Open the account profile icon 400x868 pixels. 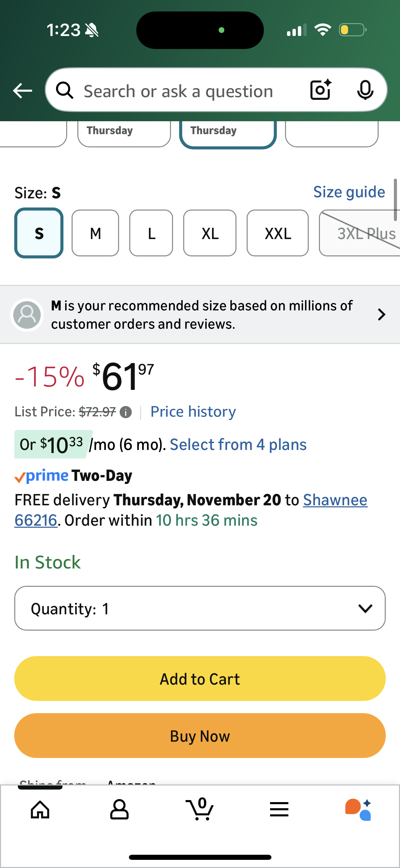click(x=119, y=810)
